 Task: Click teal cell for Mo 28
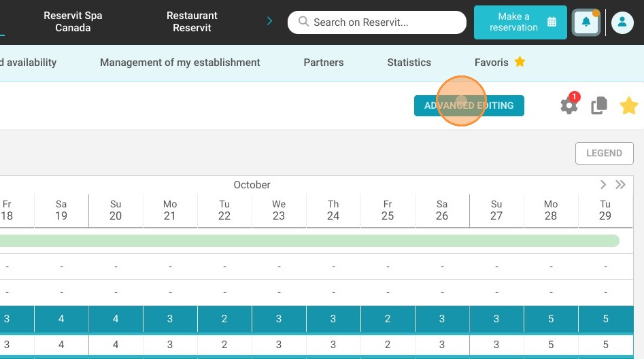551,319
